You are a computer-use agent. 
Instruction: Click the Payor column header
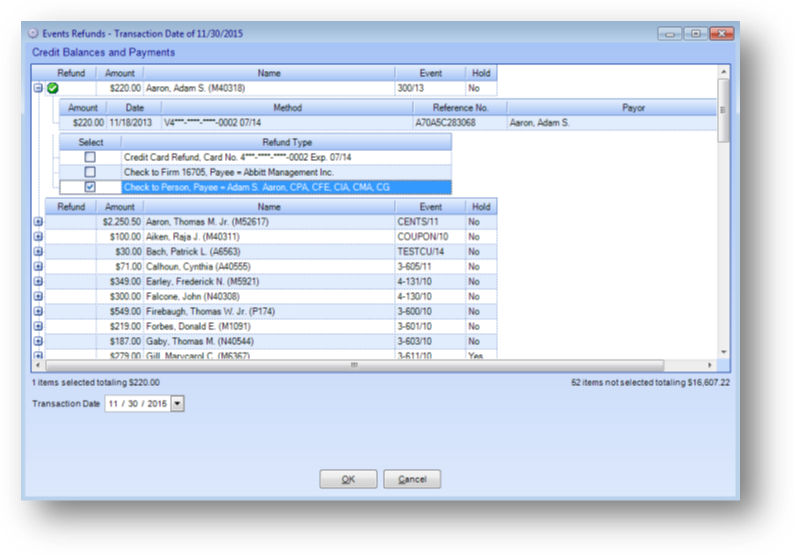click(x=611, y=108)
